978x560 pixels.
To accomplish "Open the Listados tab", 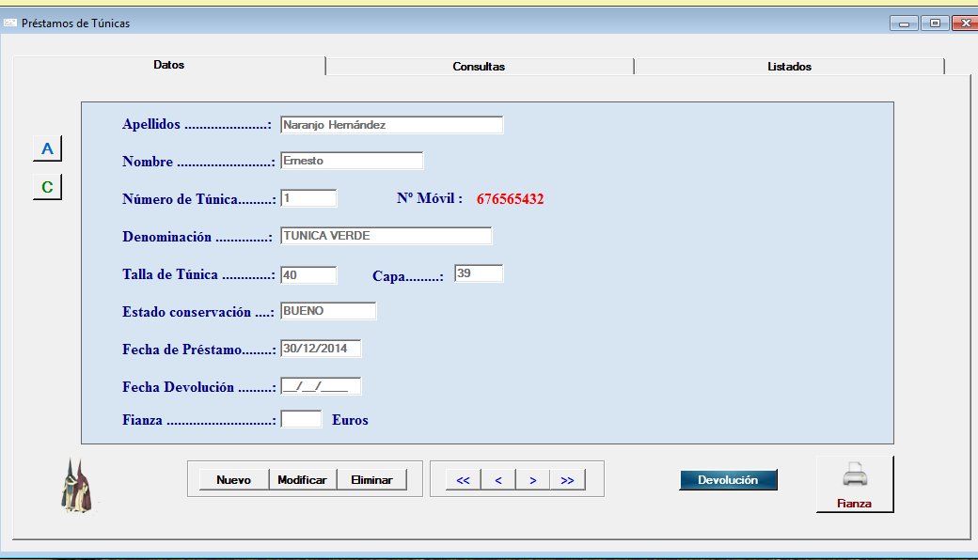I will point(788,67).
